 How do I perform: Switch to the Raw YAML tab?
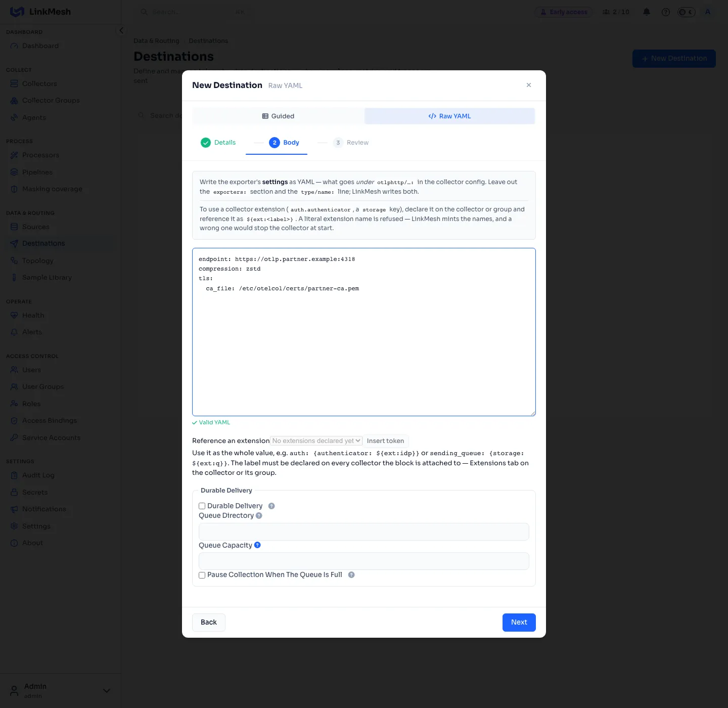(x=449, y=116)
